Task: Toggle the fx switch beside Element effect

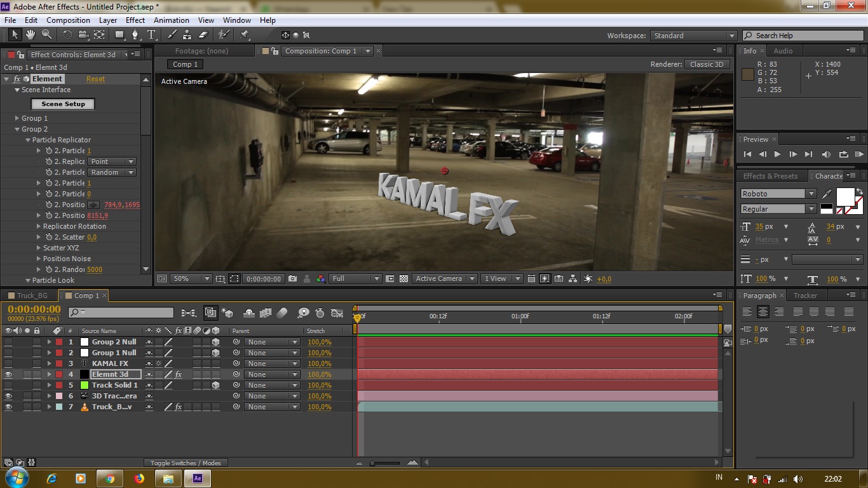Action: pos(17,79)
